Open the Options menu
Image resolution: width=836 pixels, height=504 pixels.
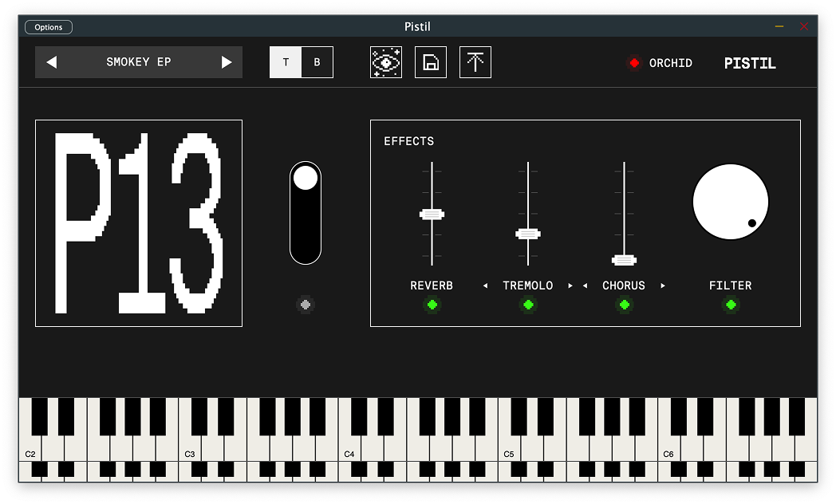tap(49, 27)
